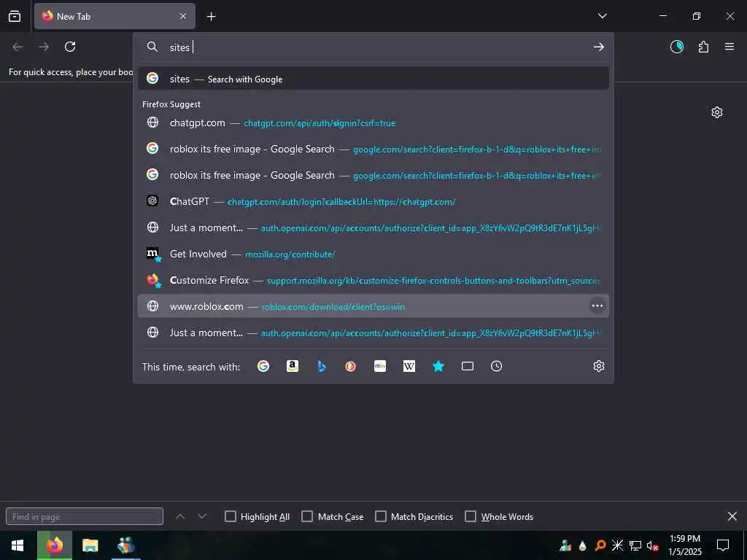Enable Highlight All checkbox

230,516
